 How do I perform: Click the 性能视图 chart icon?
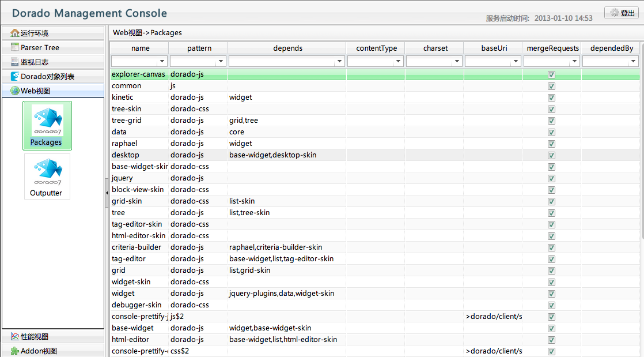[15, 337]
